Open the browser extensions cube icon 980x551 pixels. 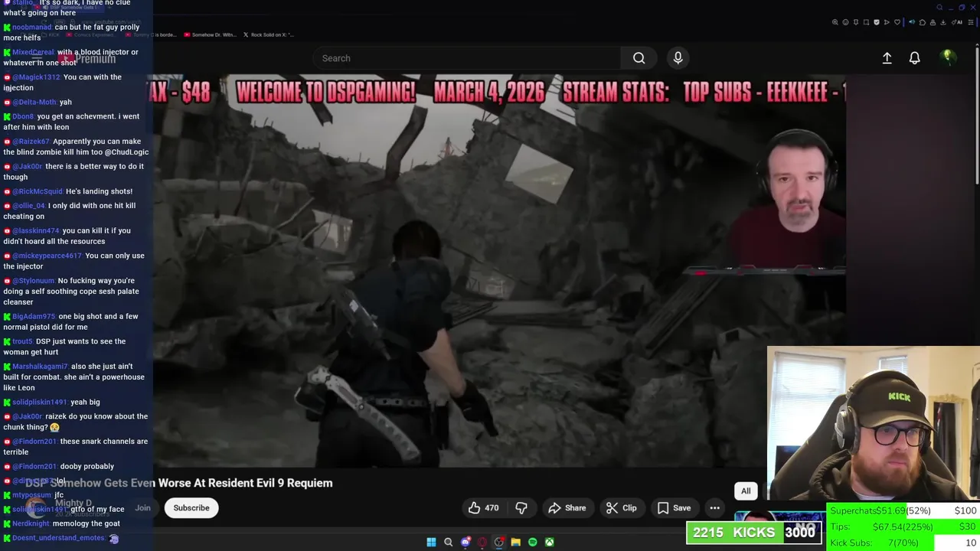(923, 22)
